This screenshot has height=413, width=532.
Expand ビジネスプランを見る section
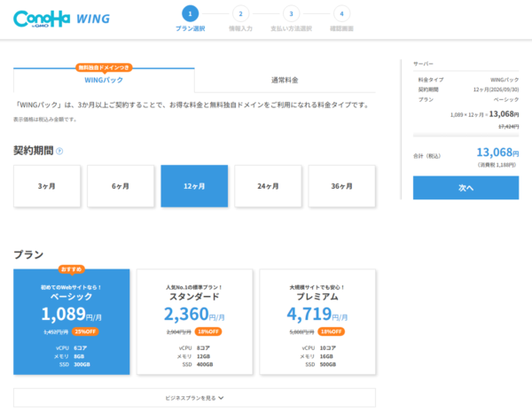194,398
